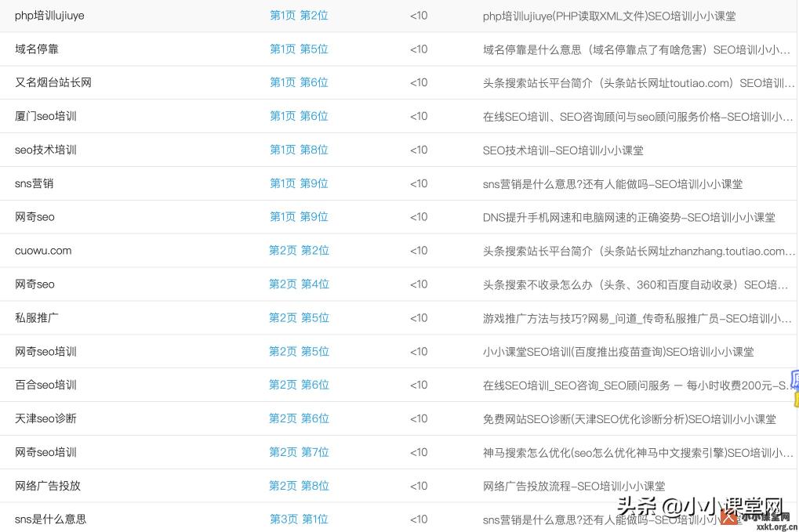The height and width of the screenshot is (532, 799).
Task: Click title SEO技术培训–SEO培训小小课堂
Action: click(x=563, y=150)
